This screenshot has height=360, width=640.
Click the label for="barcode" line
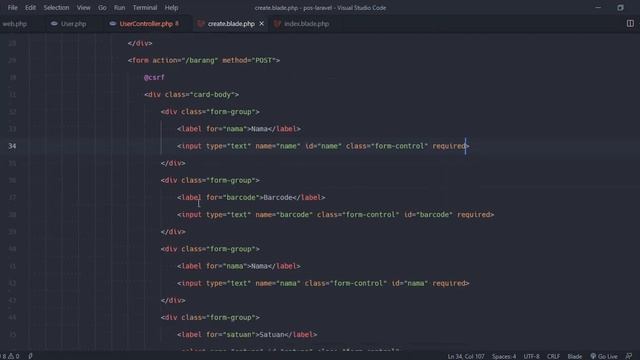[x=251, y=198]
